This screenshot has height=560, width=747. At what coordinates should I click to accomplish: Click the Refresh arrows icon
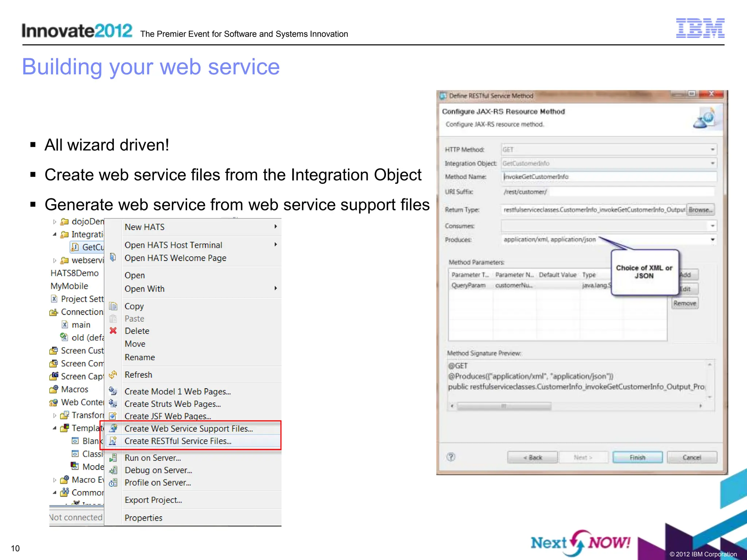click(113, 374)
